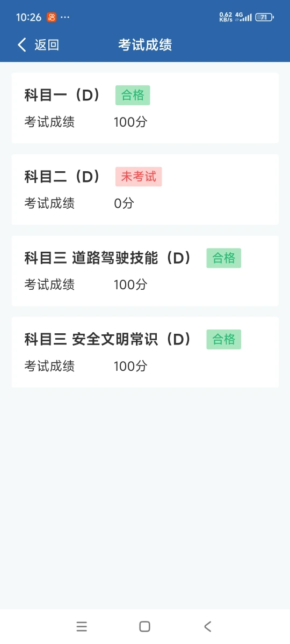Viewport: 290px width, 644px height.
Task: Select the 未考试 badge on 科目二
Action: click(x=139, y=177)
